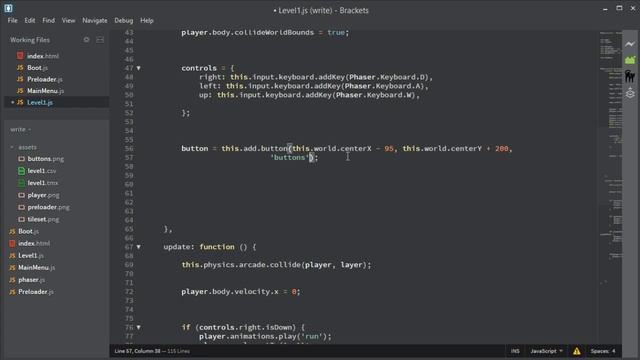The image size is (640, 360).
Task: Open MainMenu.js in project tree
Action: 36,267
